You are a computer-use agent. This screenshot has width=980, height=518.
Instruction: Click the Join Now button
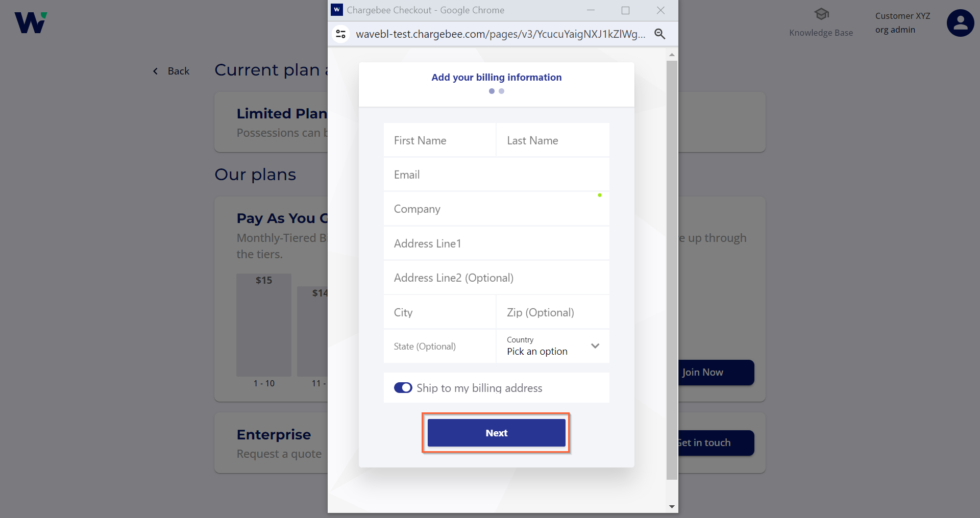point(716,373)
